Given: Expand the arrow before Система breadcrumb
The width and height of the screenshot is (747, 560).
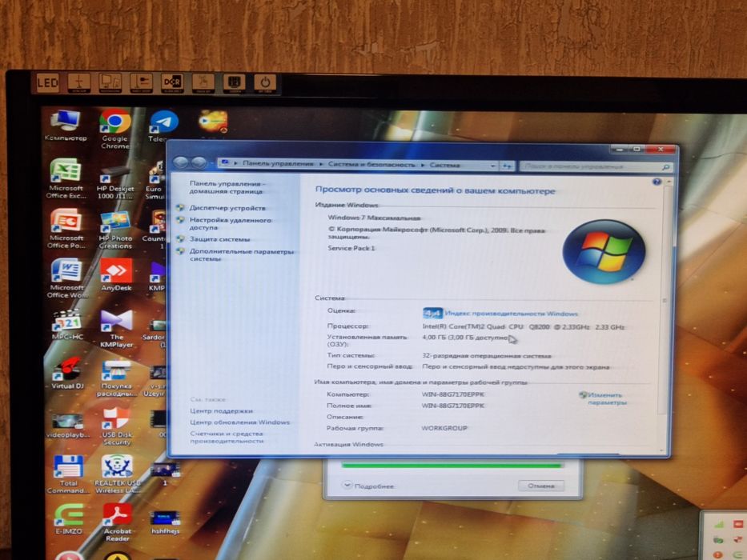Looking at the screenshot, I should pyautogui.click(x=423, y=165).
